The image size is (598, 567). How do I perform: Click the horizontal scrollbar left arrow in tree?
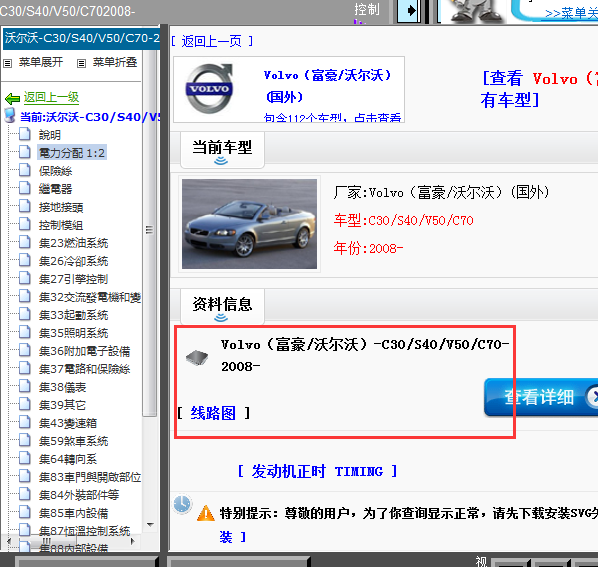tap(9, 541)
